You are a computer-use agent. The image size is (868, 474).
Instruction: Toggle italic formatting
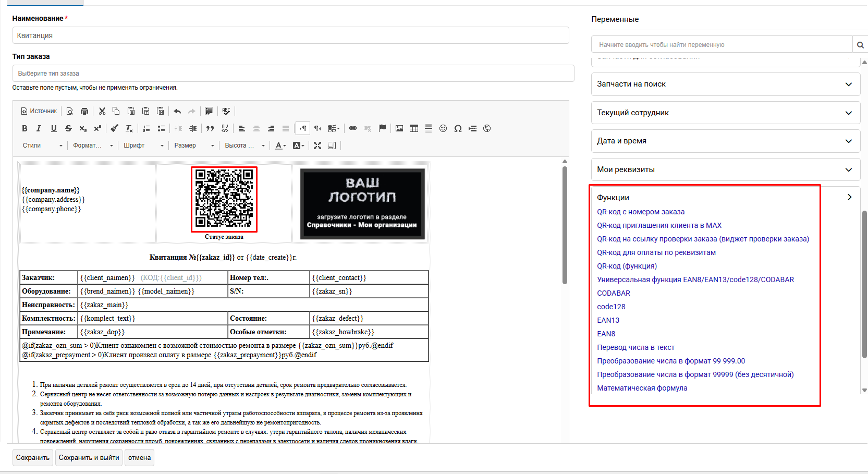[39, 128]
